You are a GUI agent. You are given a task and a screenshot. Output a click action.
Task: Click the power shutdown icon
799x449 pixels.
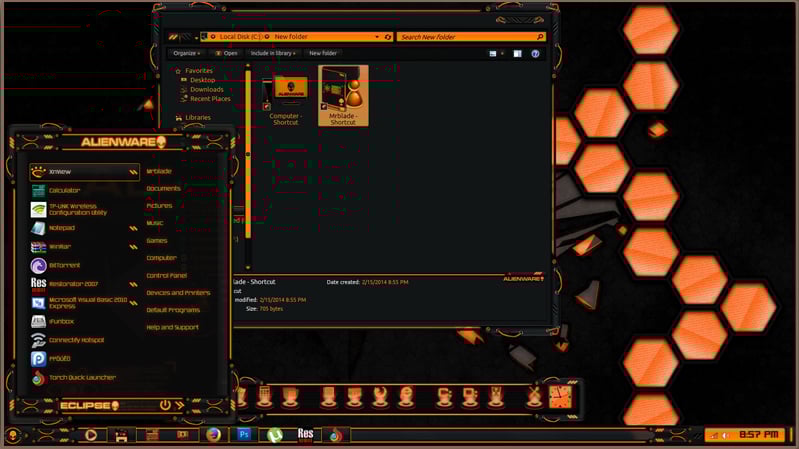[165, 405]
